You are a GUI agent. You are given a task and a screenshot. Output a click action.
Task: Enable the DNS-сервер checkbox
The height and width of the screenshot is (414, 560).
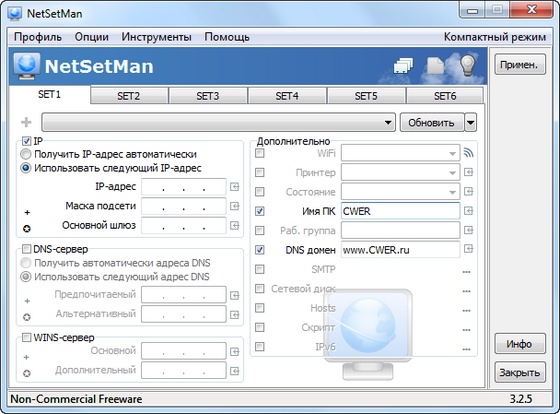pyautogui.click(x=26, y=249)
